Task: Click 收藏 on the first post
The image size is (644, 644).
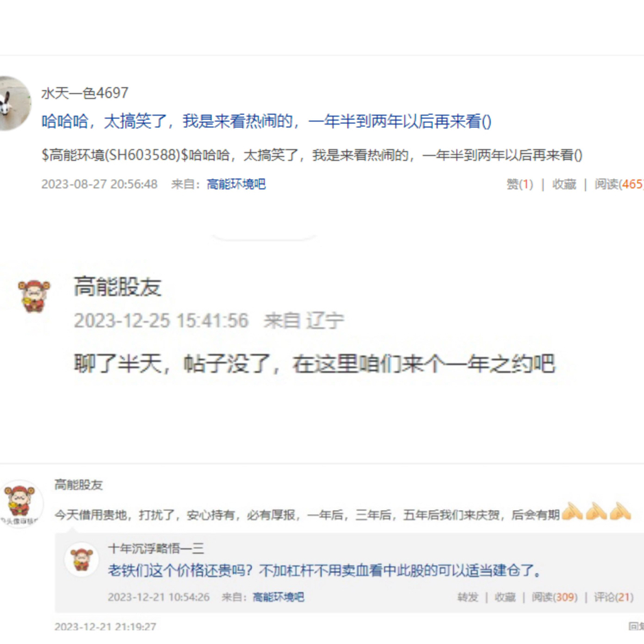Action: tap(564, 184)
